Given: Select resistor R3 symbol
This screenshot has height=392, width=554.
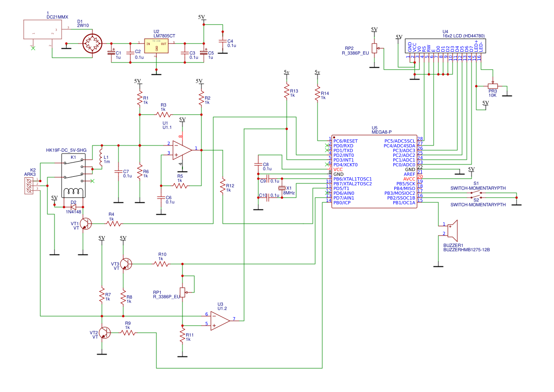Looking at the screenshot, I should click(x=163, y=115).
